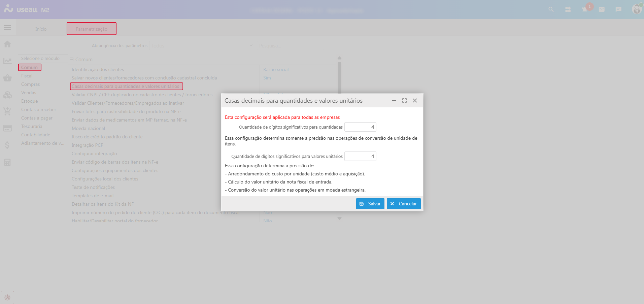The image size is (644, 304).
Task: Select the Parametrização tab
Action: pos(92,29)
